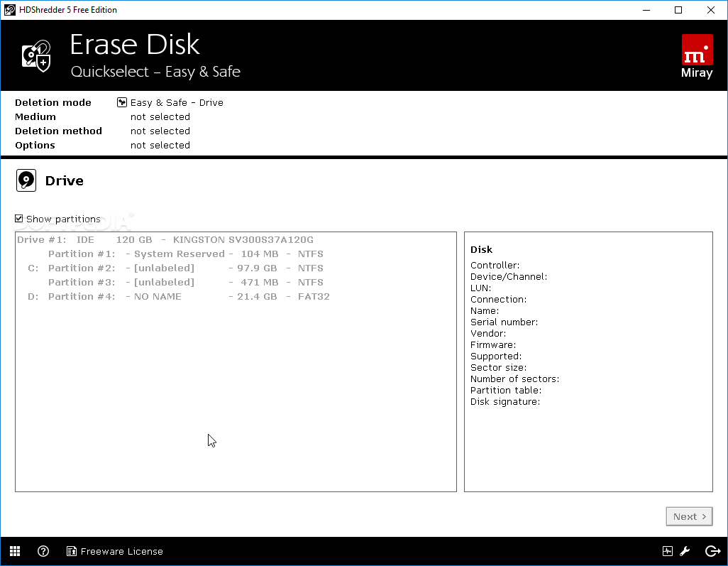Click the Device/Channel field label
This screenshot has height=566, width=728.
[509, 276]
